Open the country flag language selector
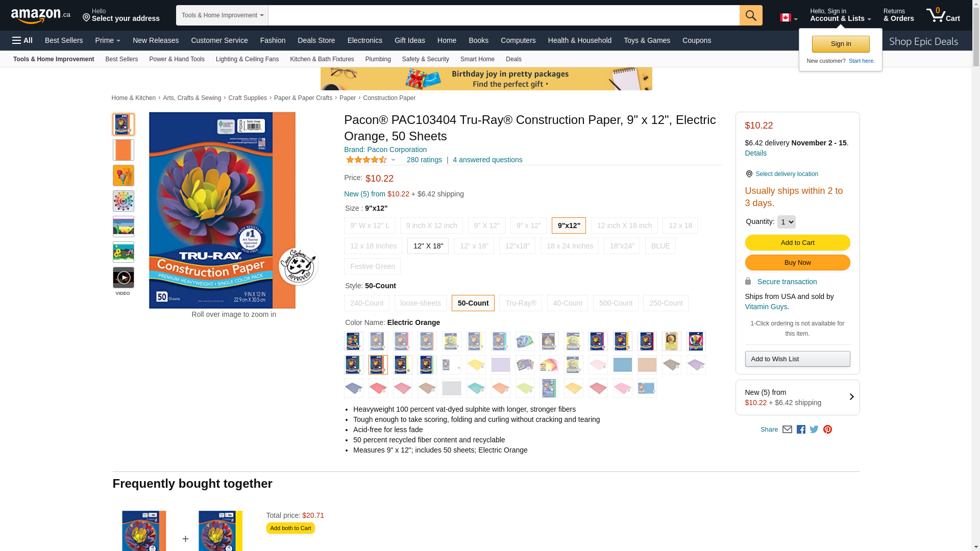Viewport: 980px width, 551px height. [x=789, y=18]
